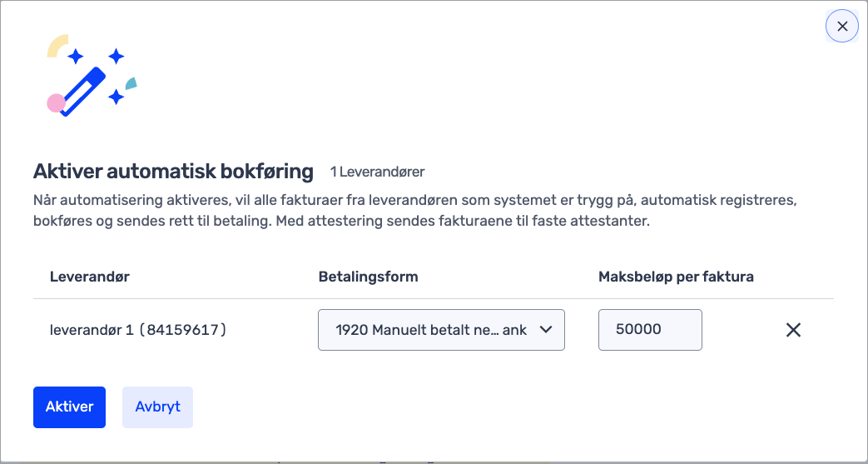Click the 50000 value in the amount box
868x464 pixels.
tap(638, 330)
